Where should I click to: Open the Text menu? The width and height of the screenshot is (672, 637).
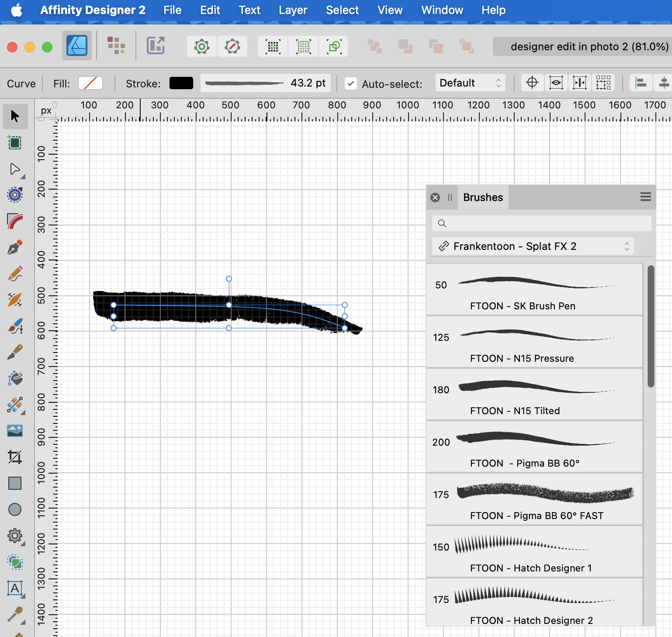(249, 10)
